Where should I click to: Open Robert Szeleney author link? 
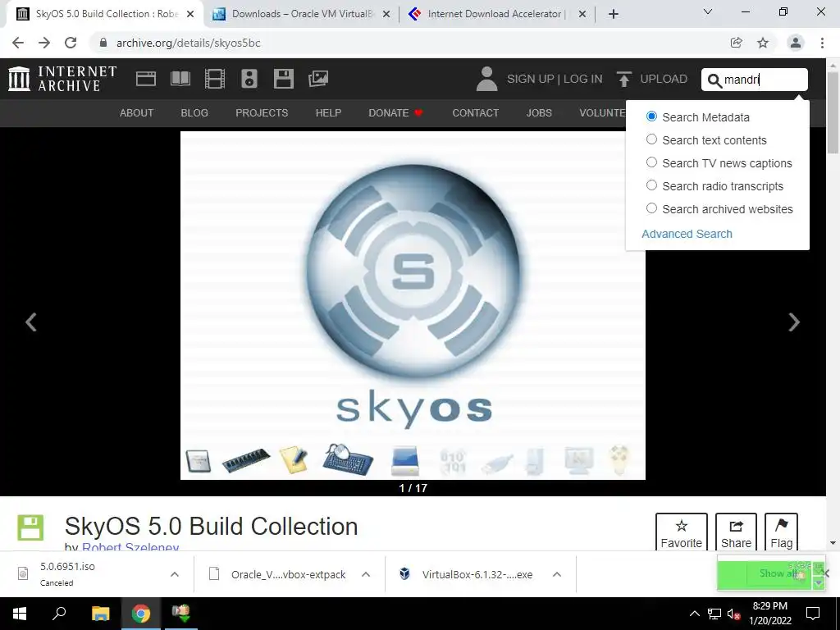130,547
